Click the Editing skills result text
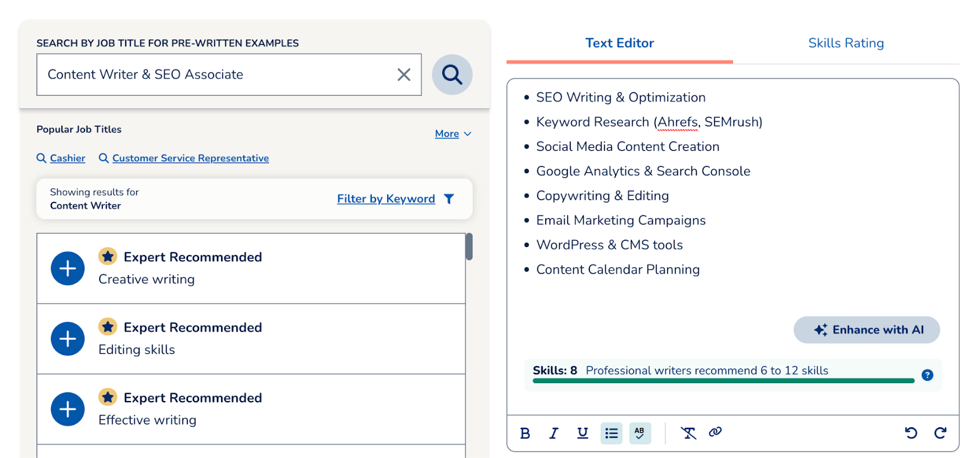 (x=137, y=349)
